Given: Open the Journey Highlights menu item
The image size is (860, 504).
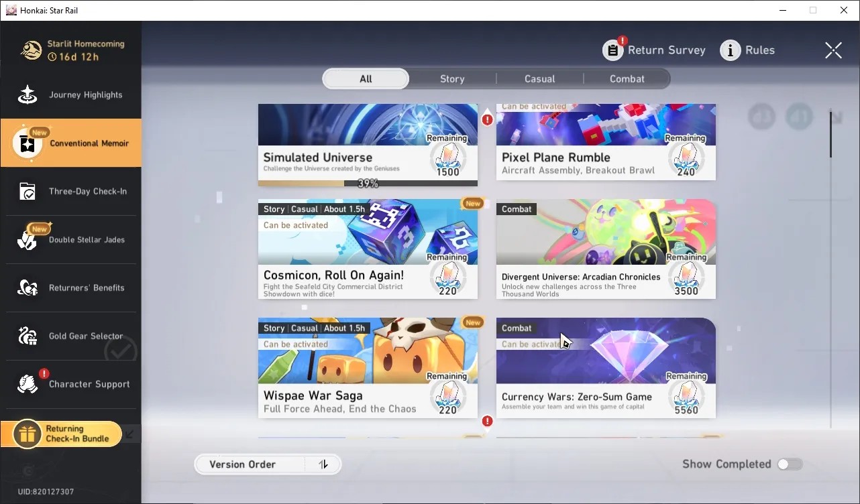Looking at the screenshot, I should click(71, 95).
